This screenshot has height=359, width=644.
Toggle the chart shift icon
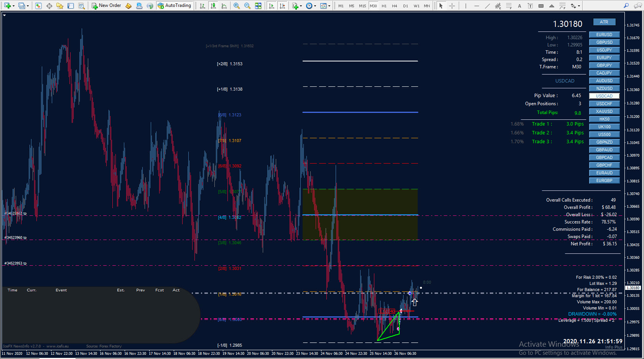(x=282, y=6)
